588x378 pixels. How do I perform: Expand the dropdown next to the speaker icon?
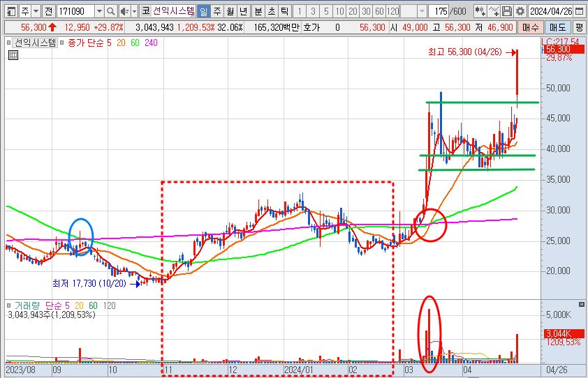tap(134, 12)
